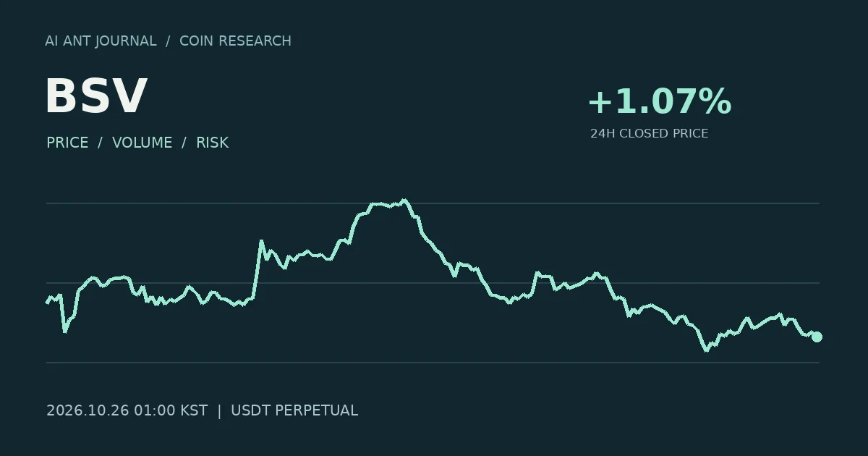The image size is (868, 456).
Task: Click the bottom horizontal gridline
Action: [x=433, y=363]
